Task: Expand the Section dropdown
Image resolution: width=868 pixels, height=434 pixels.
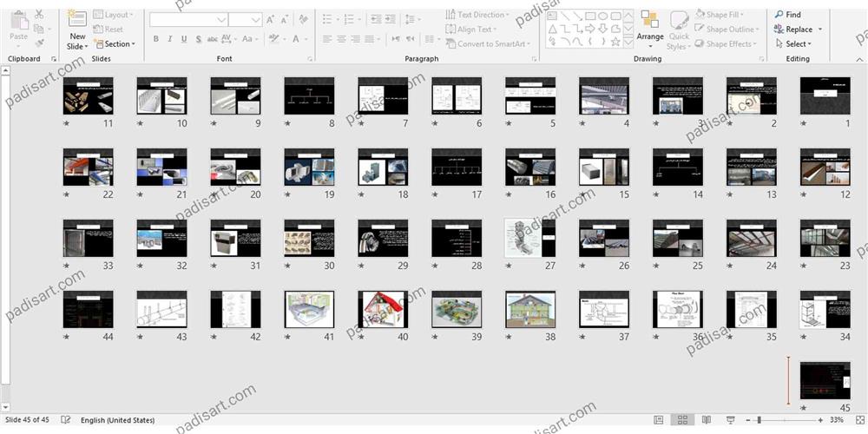Action: [116, 44]
